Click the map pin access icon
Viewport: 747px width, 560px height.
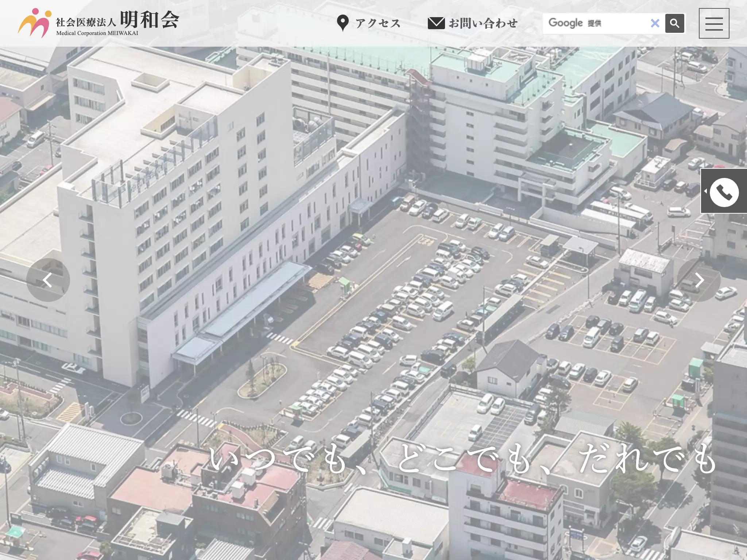pos(342,23)
